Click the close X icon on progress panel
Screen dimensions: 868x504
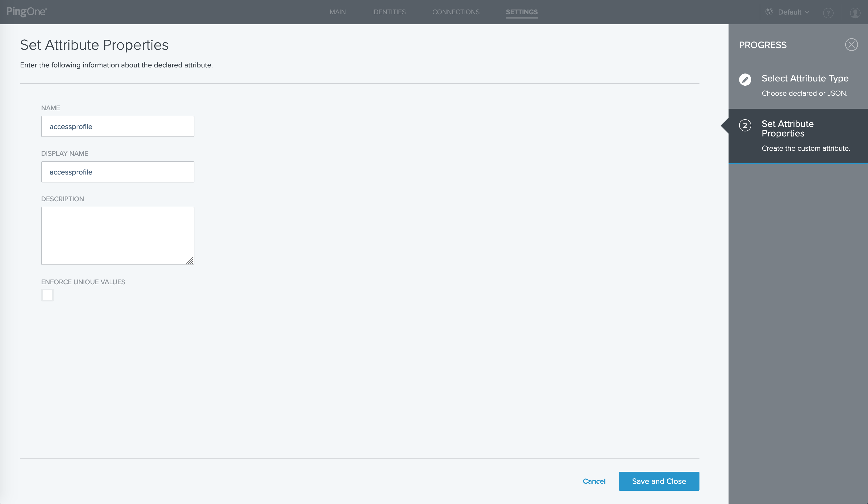[x=851, y=45]
